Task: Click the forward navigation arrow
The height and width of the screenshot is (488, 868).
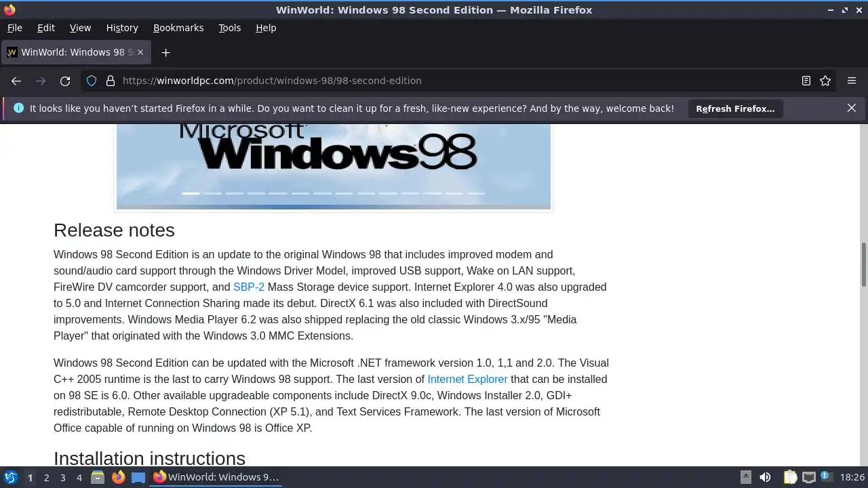Action: (x=41, y=81)
